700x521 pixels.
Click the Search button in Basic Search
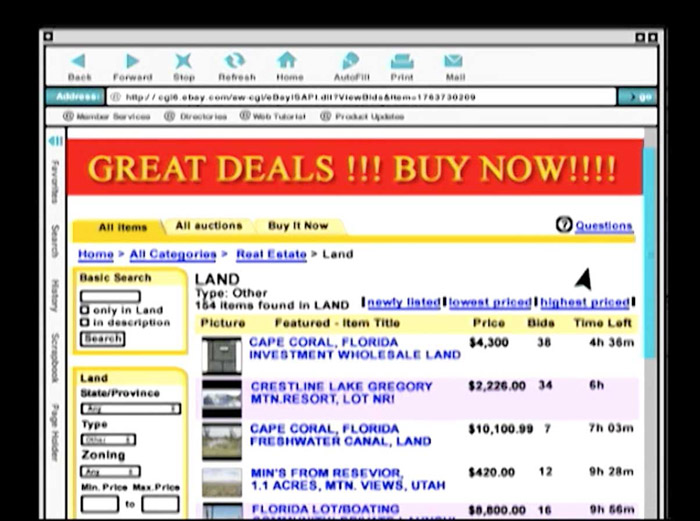pos(103,339)
